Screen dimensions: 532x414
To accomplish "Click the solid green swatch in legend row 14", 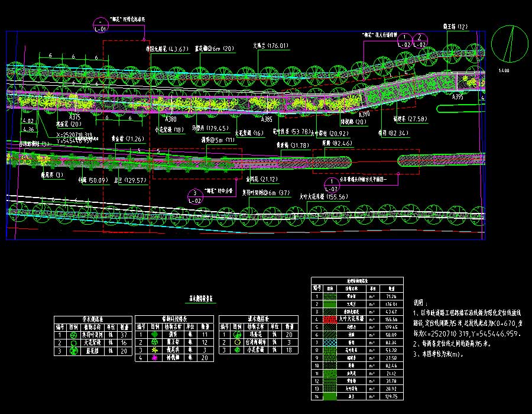I will click(329, 396).
